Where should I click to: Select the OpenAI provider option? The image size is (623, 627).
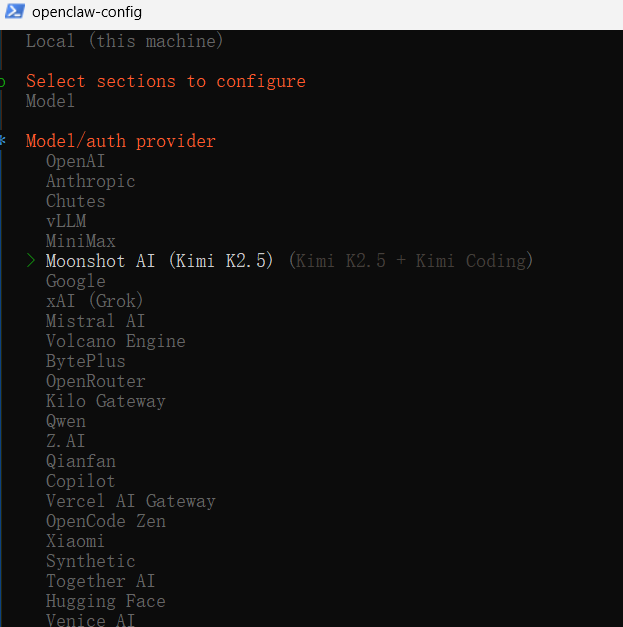pyautogui.click(x=75, y=161)
